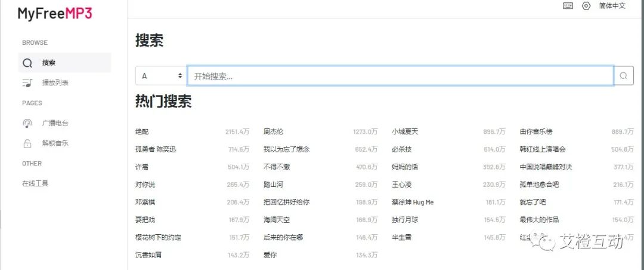Open the 在线工具 sidebar item
Viewport: 644px width, 270px height.
35,183
